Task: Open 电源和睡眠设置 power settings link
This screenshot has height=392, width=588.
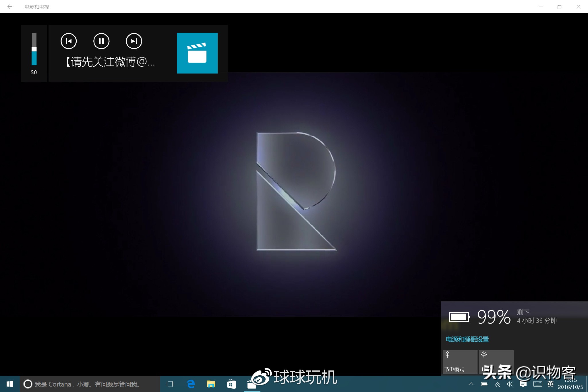Action: click(x=467, y=339)
